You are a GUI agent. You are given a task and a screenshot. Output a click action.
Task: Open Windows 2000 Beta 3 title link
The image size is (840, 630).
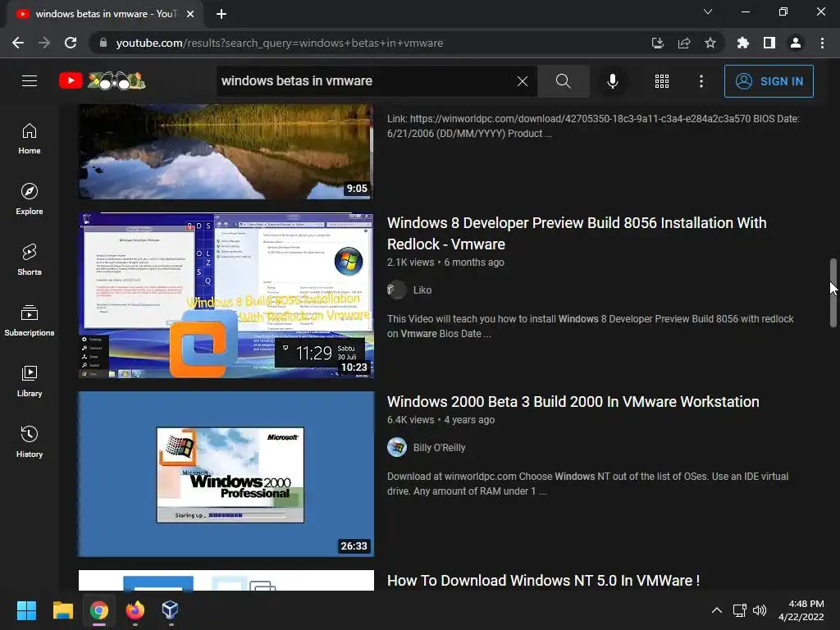[x=573, y=402]
